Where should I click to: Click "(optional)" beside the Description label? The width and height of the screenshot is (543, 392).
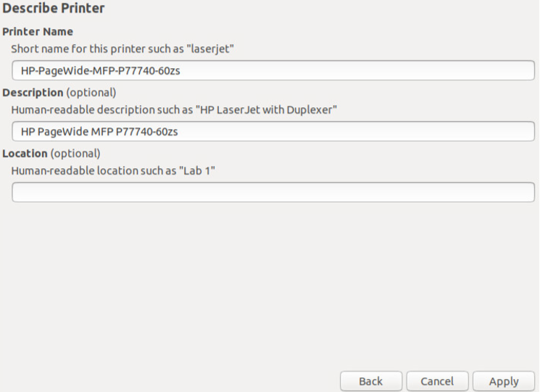(x=91, y=93)
